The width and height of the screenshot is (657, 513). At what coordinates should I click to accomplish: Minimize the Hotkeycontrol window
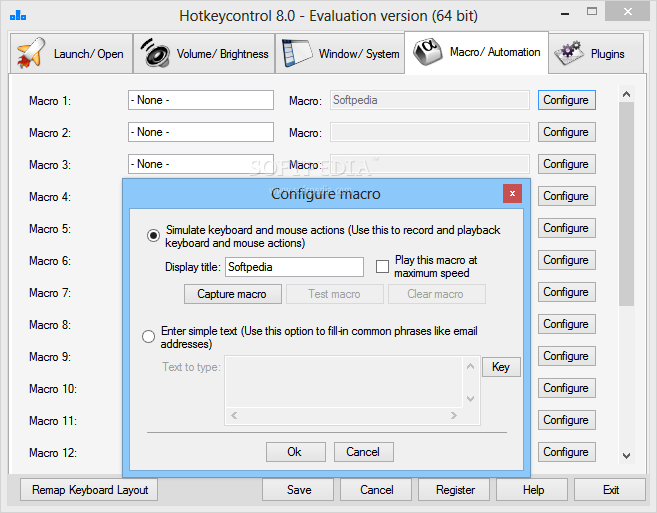point(565,13)
